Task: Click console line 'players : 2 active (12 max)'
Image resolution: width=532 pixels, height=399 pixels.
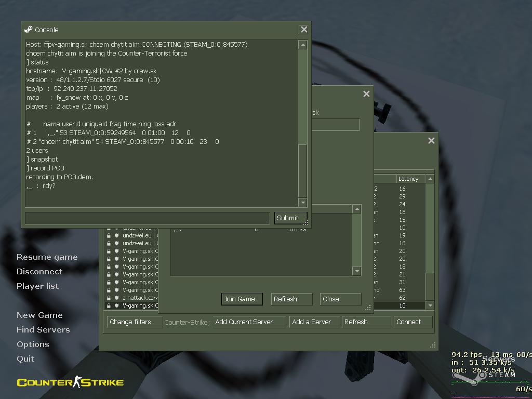Action: [x=67, y=107]
